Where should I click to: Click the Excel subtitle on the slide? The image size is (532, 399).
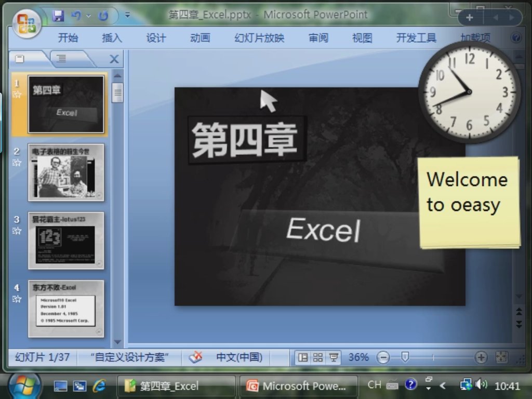pos(323,230)
